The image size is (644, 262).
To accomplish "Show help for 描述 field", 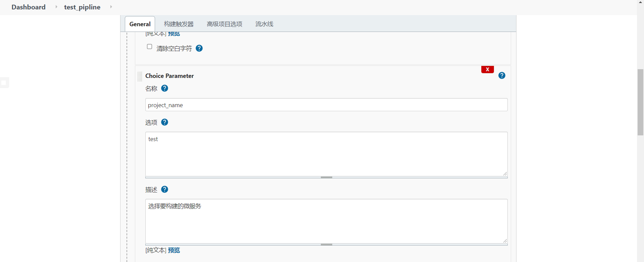I will click(x=164, y=189).
